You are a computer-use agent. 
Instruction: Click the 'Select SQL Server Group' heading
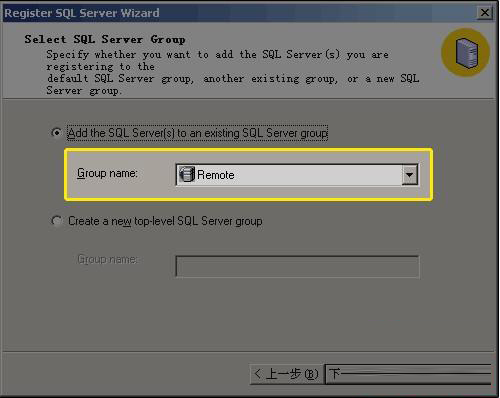coord(105,39)
